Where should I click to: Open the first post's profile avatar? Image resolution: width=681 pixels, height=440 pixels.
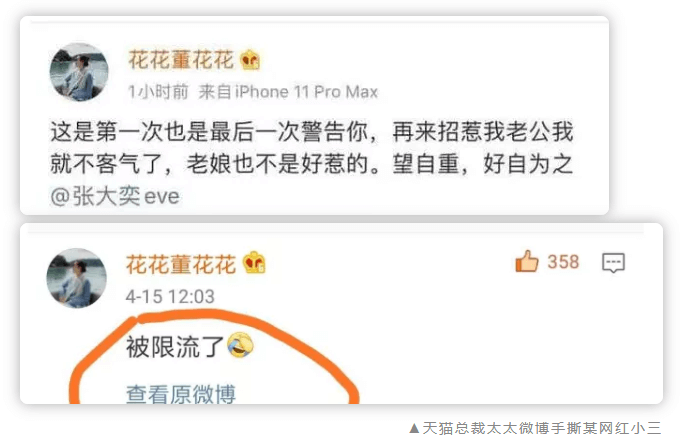tap(79, 72)
